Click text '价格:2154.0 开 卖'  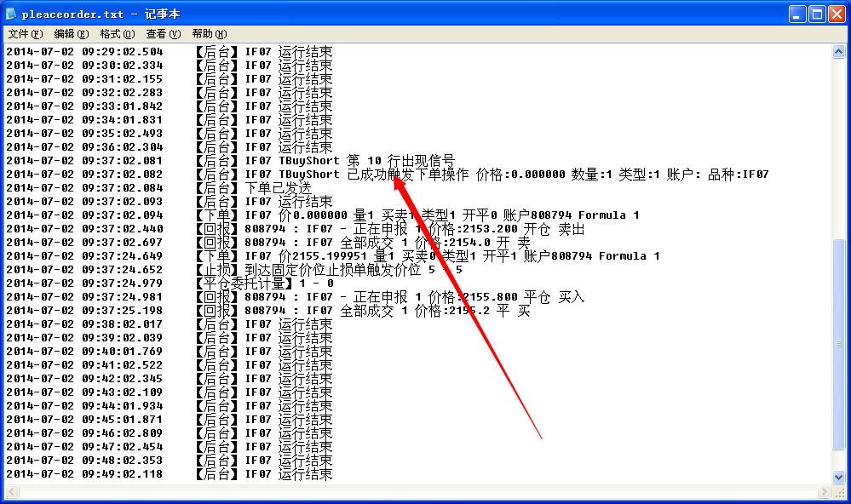(x=472, y=243)
